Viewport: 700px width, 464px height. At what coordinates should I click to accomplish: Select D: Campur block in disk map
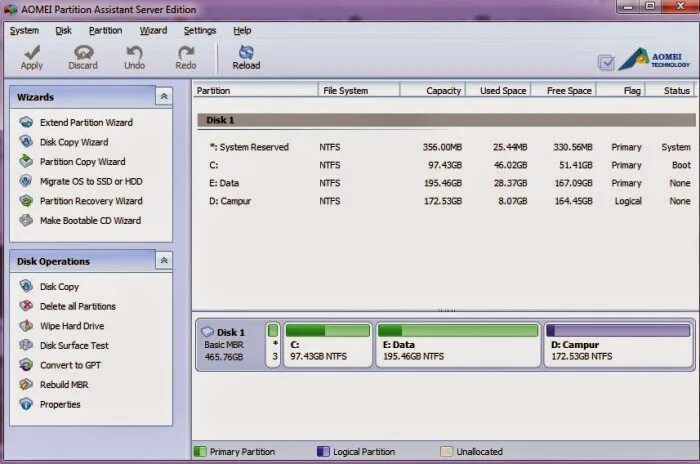click(x=618, y=345)
